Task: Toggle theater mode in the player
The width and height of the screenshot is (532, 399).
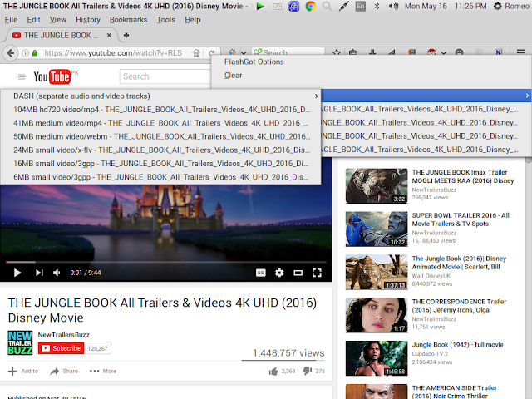Action: pos(298,273)
